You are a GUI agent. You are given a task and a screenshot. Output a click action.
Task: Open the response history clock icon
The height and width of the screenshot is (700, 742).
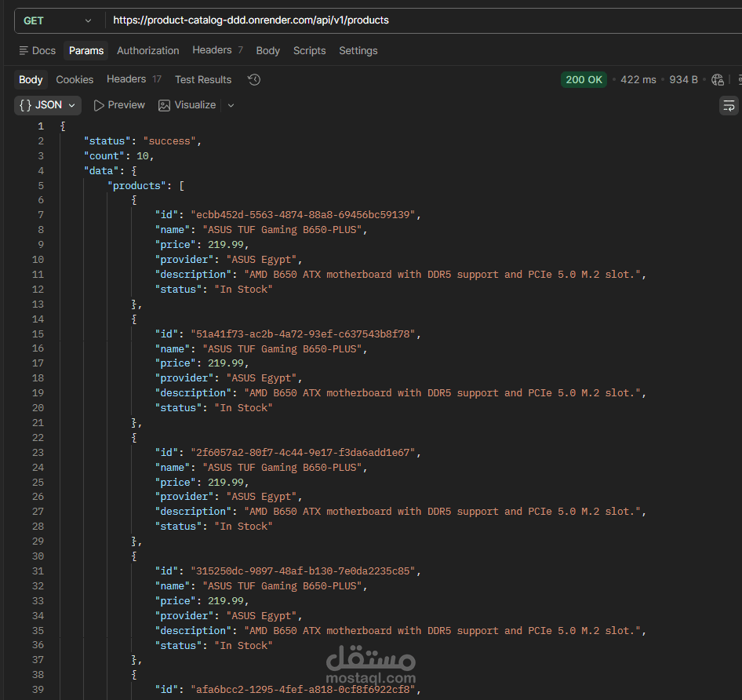pos(254,79)
